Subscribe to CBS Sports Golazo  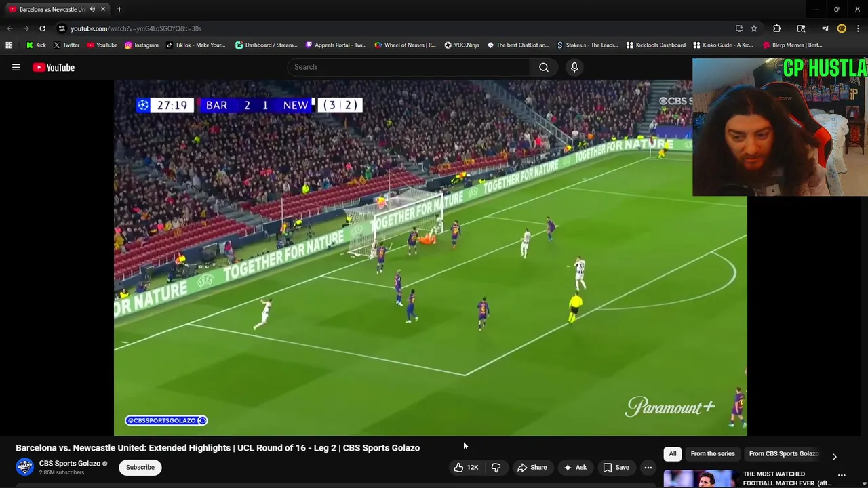[140, 467]
